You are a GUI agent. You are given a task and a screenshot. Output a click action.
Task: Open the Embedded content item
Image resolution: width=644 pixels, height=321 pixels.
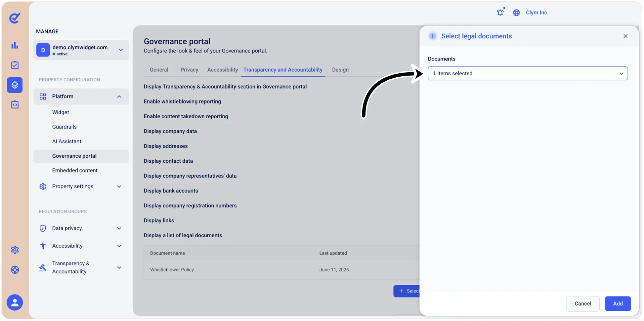[x=75, y=170]
